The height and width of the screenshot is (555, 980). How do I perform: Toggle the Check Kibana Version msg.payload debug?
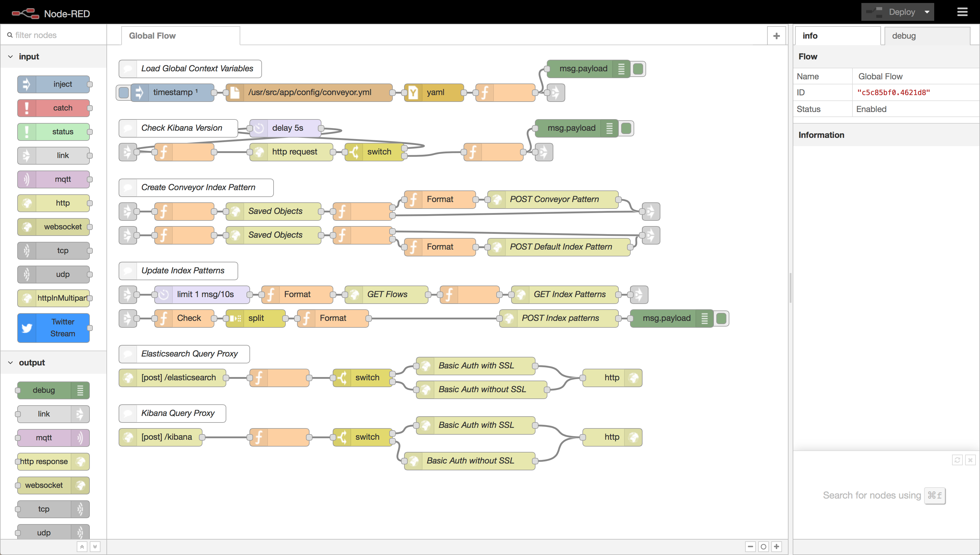(x=626, y=128)
